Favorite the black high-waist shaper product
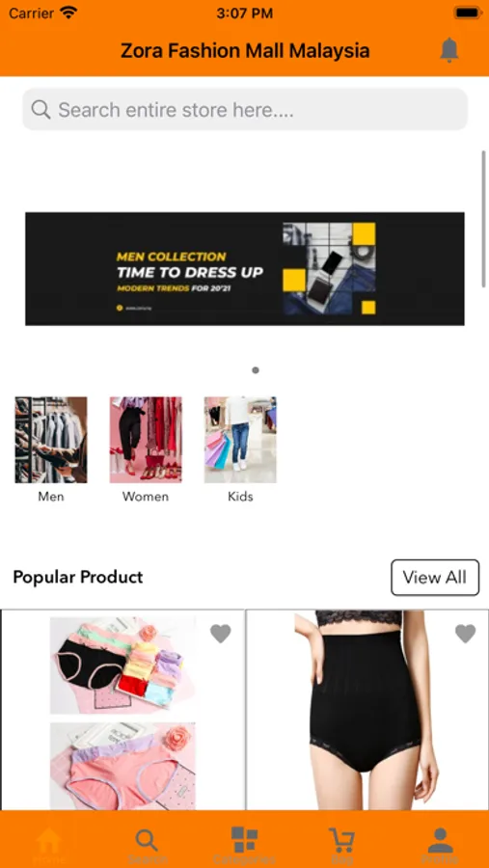This screenshot has height=868, width=489. 465,634
